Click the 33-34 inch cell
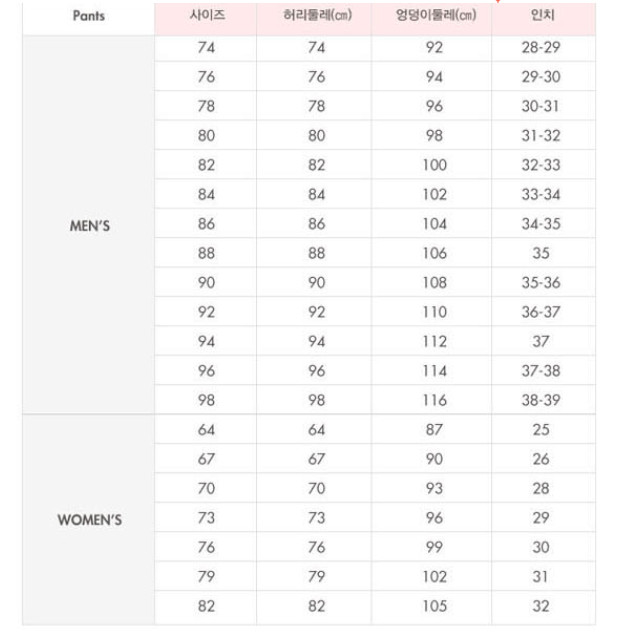 click(541, 194)
